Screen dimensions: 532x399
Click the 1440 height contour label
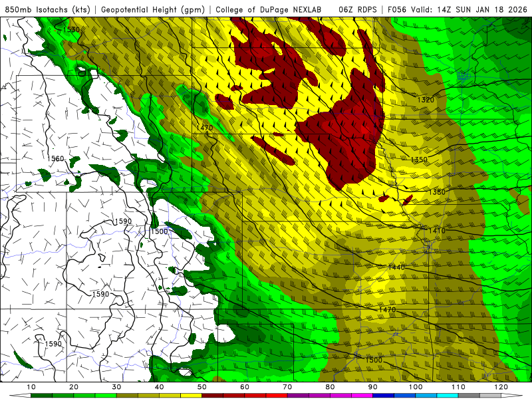point(396,267)
